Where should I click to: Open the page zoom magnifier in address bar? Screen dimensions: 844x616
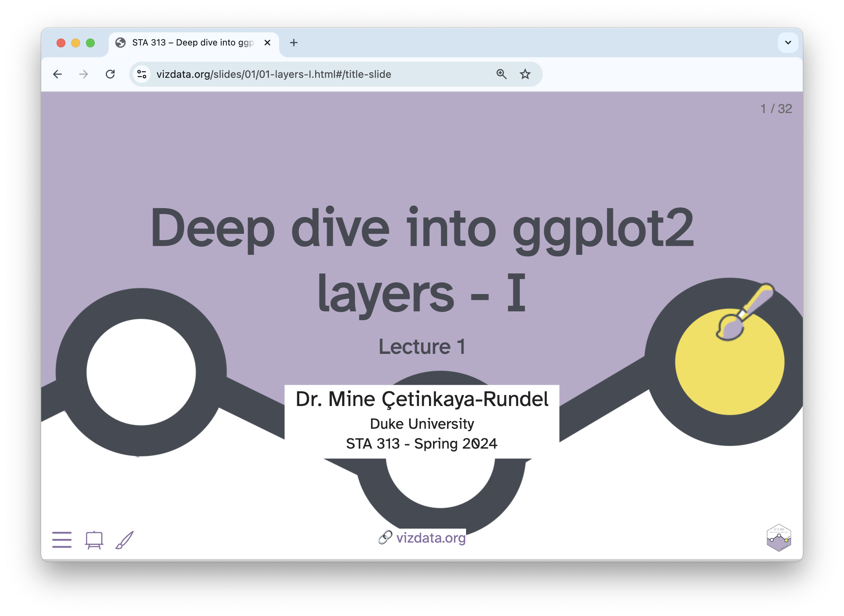(501, 74)
